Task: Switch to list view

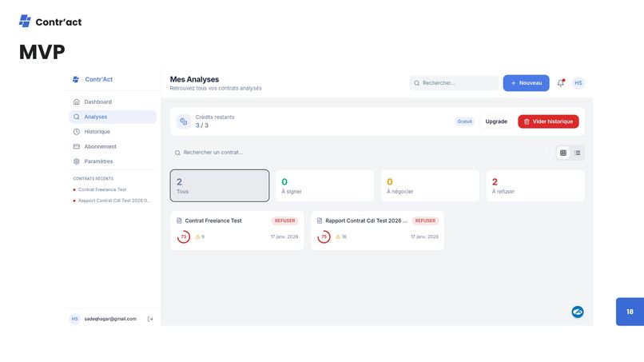Action: (x=577, y=153)
